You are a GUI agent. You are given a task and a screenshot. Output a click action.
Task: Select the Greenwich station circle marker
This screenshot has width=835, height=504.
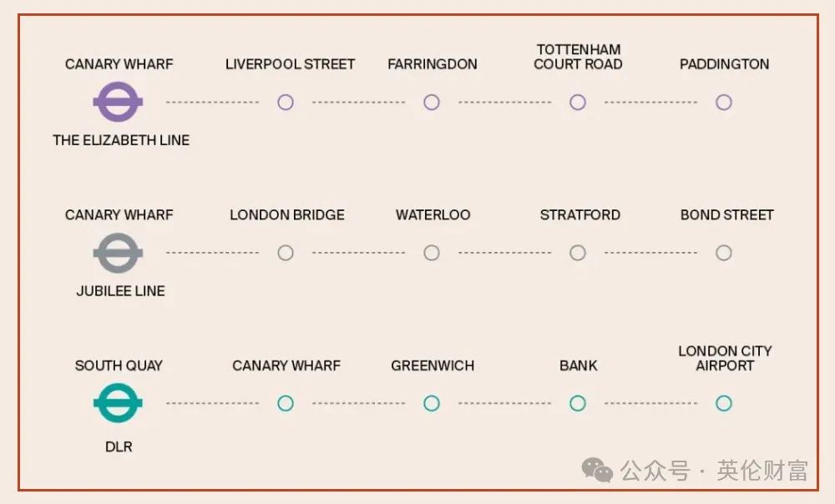(x=432, y=403)
